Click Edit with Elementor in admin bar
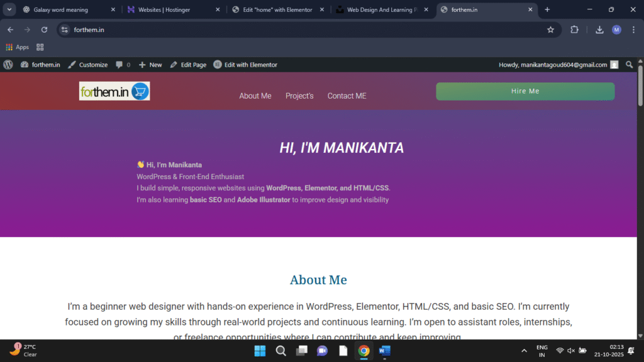The width and height of the screenshot is (644, 362). click(245, 65)
